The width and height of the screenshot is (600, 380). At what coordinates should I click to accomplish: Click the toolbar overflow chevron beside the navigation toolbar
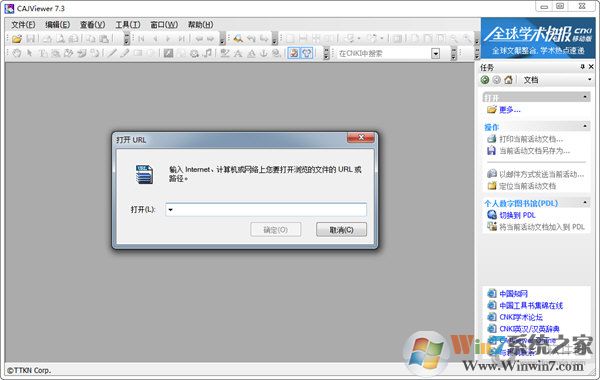[222, 39]
